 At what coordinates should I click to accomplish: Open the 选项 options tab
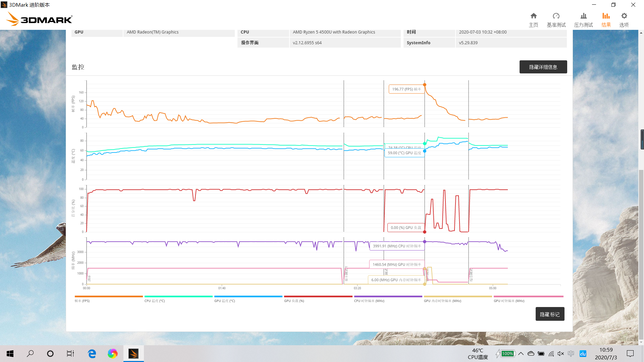pyautogui.click(x=624, y=20)
